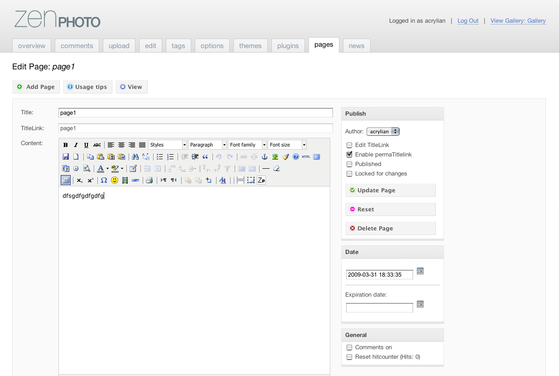Apply strikethrough formatting
This screenshot has height=376, width=560.
click(97, 145)
